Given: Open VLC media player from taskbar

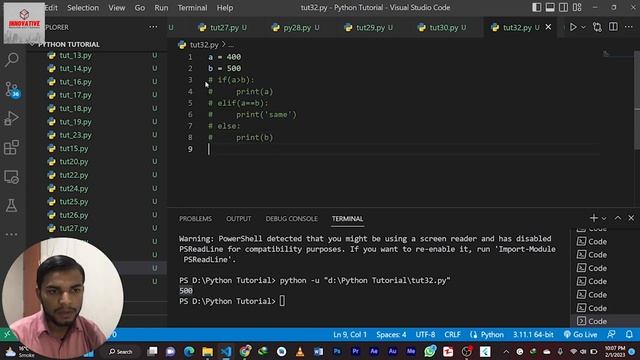Looking at the screenshot, I should 300,351.
